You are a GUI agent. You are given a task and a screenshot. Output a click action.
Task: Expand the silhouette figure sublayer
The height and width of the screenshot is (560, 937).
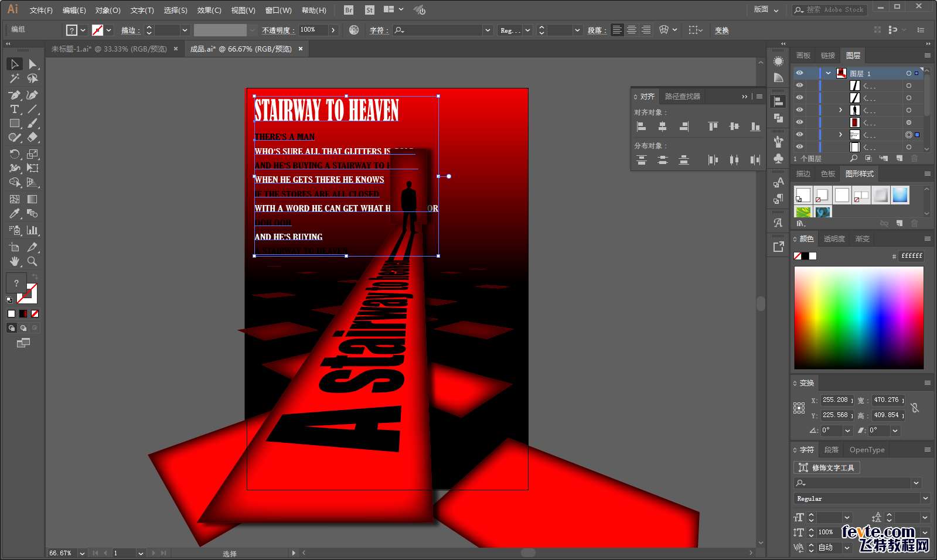click(840, 110)
